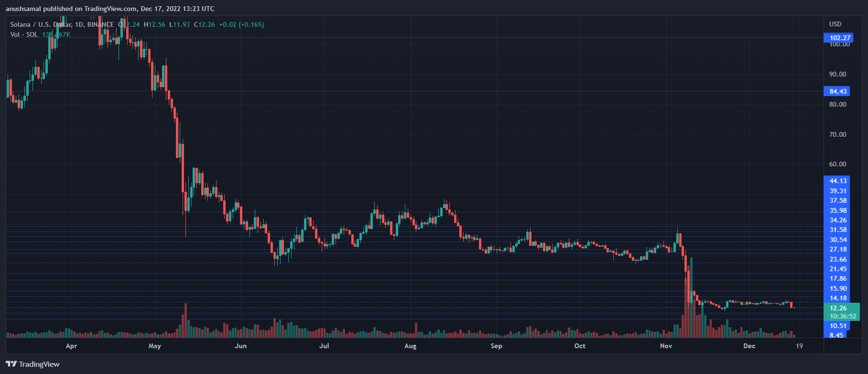868x374 pixels.
Task: Click the Apr label on time axis
Action: (71, 346)
